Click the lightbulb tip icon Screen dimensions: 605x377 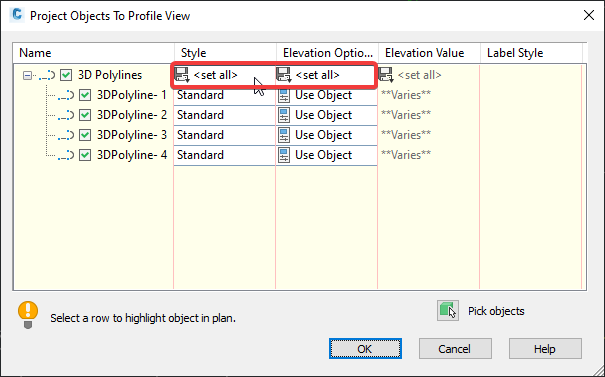(28, 315)
